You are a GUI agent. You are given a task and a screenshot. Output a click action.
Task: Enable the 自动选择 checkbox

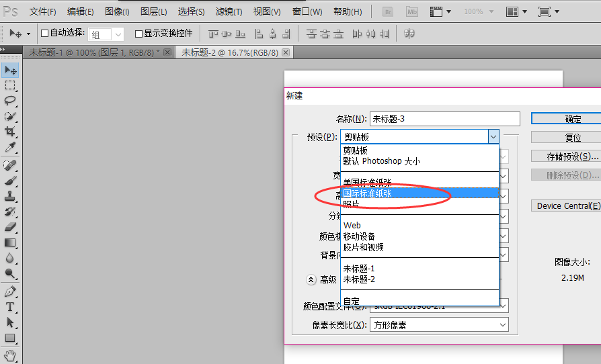pyautogui.click(x=44, y=34)
